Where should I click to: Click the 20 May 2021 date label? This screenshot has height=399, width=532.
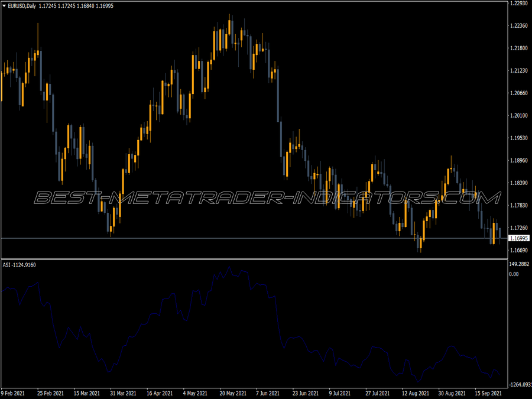click(233, 394)
